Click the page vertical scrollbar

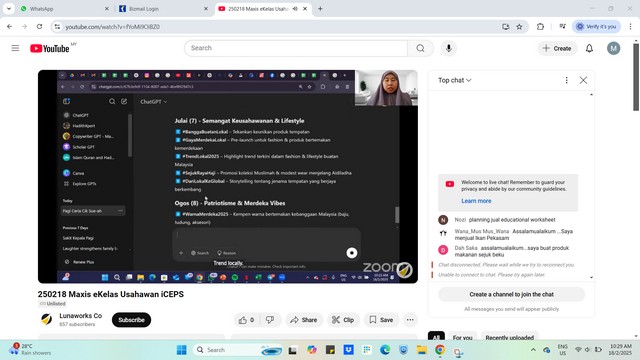point(636,77)
